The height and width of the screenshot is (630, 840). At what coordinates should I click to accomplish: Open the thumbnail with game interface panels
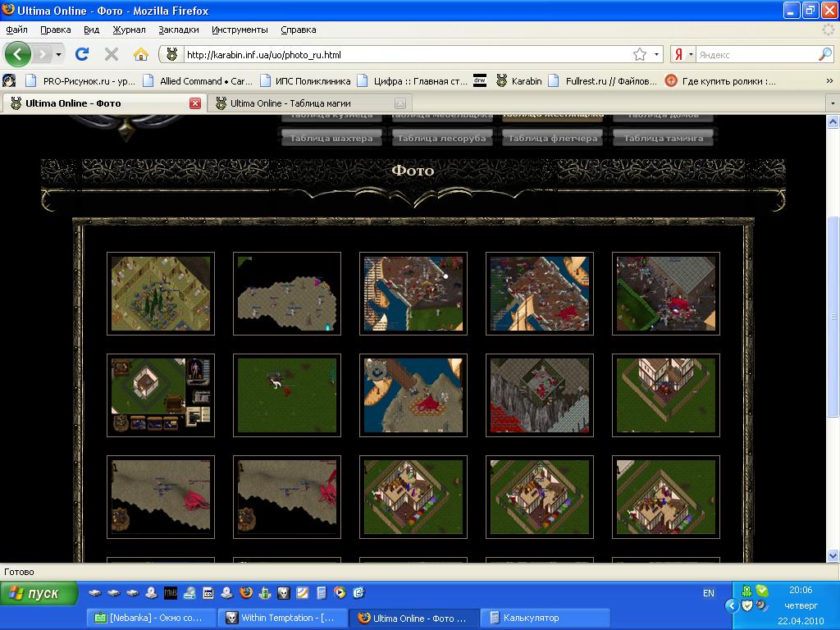[161, 395]
